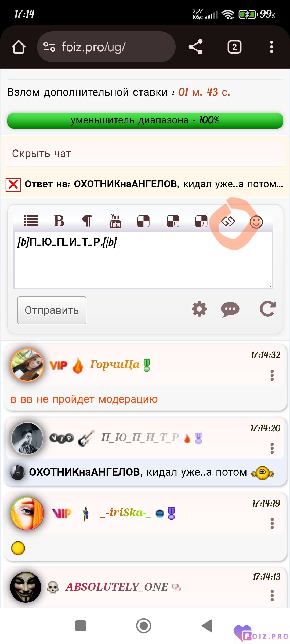The width and height of the screenshot is (290, 644).
Task: Open the browser tab switcher
Action: click(x=234, y=47)
